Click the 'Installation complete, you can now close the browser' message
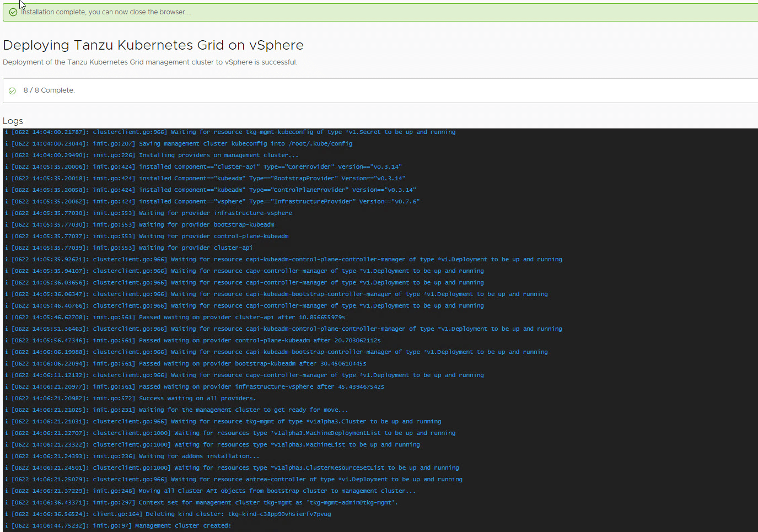The width and height of the screenshot is (758, 532). [x=106, y=12]
